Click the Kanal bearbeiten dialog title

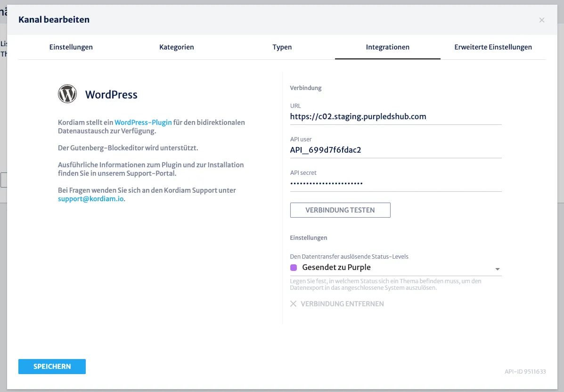54,19
